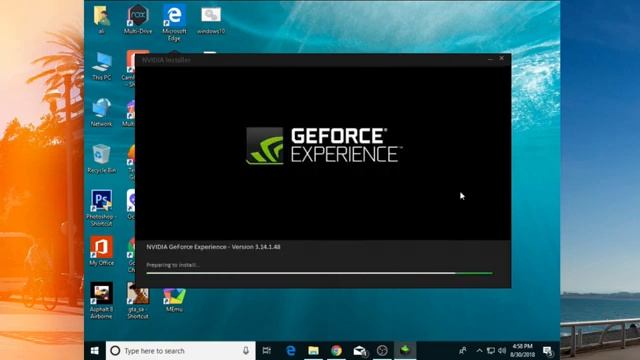Viewport: 640px width, 360px height.
Task: Select the Network desktop icon
Action: click(x=101, y=113)
